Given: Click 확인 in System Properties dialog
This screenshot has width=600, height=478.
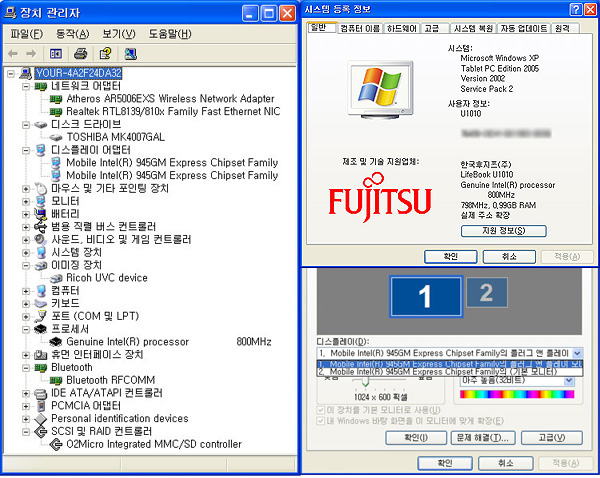Looking at the screenshot, I should coord(450,256).
